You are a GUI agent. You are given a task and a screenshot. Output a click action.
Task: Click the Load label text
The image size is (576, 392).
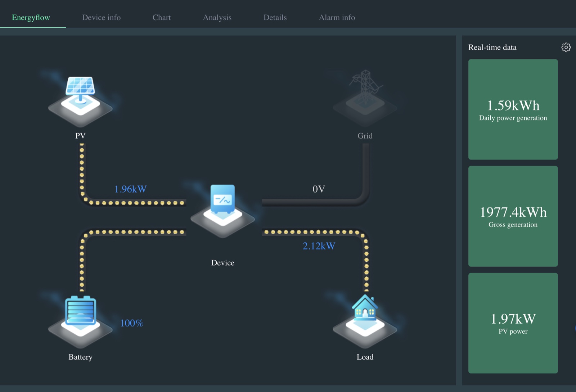tap(365, 357)
